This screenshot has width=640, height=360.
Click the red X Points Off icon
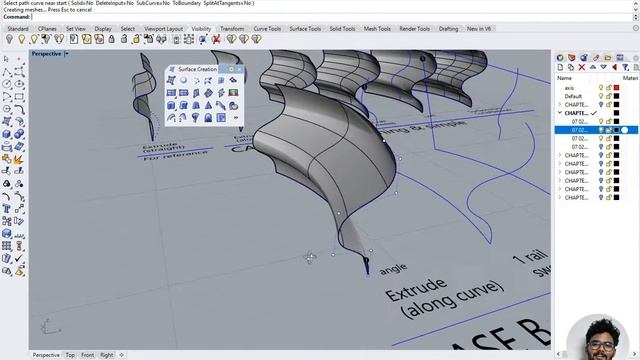pyautogui.click(x=216, y=39)
